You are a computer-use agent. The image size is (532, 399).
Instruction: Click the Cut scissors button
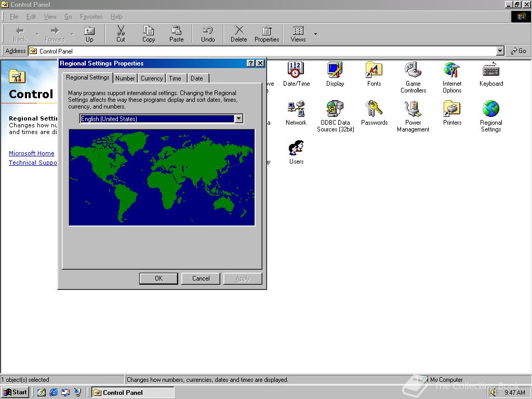121,34
